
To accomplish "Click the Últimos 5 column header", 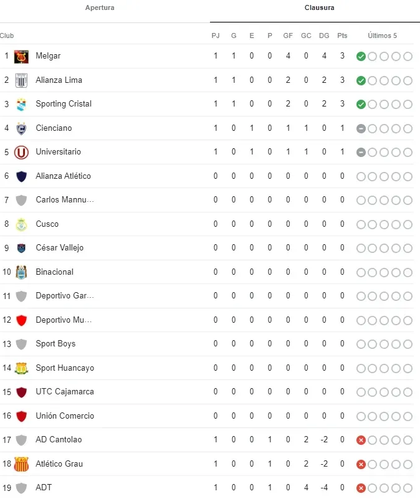I will 382,36.
